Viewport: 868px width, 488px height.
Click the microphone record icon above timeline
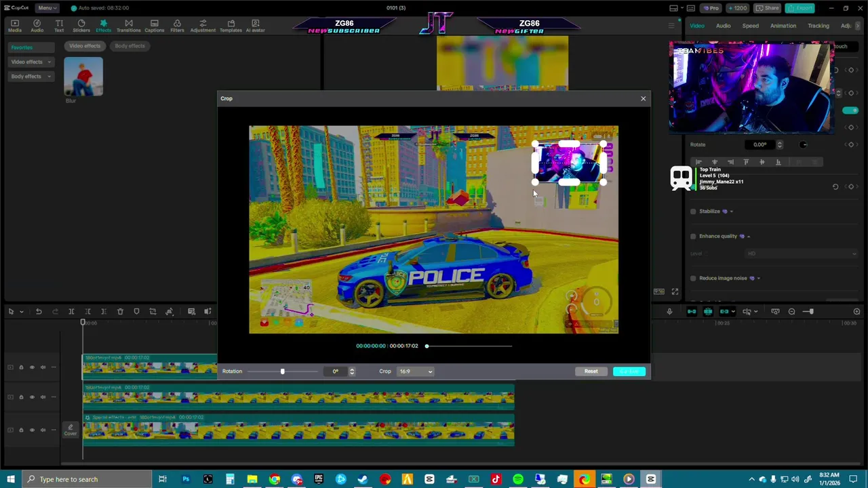[669, 311]
